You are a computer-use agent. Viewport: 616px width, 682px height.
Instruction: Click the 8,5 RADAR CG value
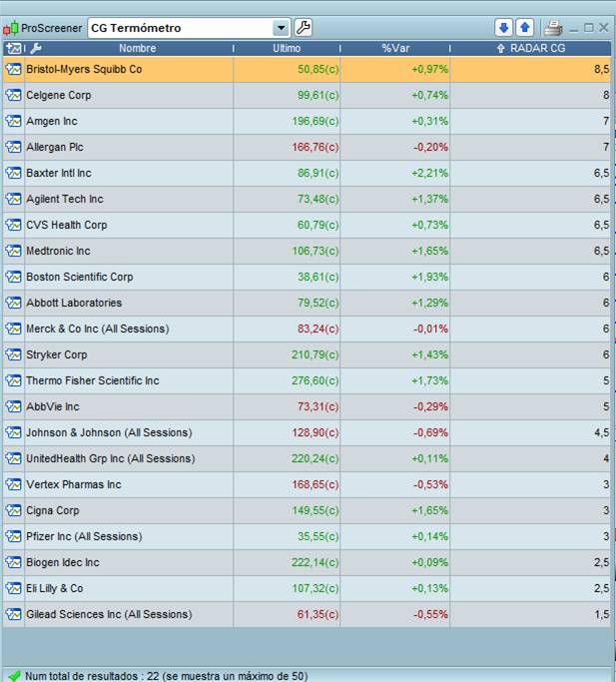pos(602,69)
